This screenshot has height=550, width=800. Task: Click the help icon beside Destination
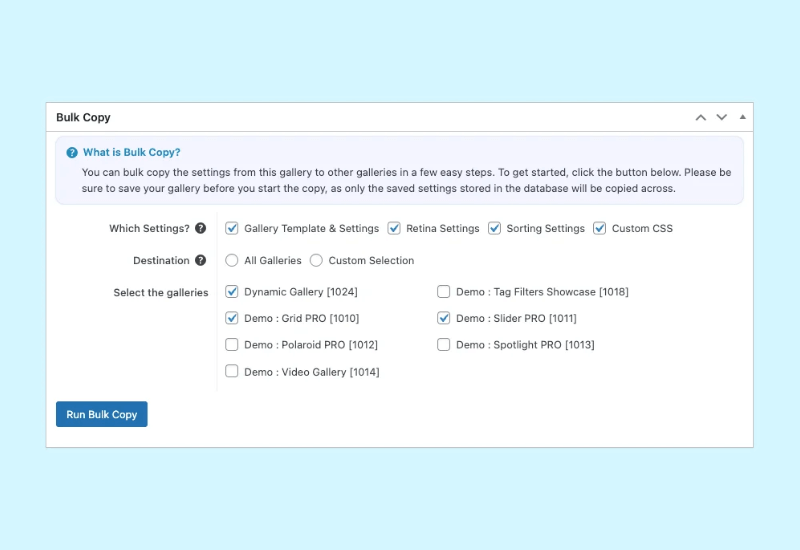(x=201, y=260)
